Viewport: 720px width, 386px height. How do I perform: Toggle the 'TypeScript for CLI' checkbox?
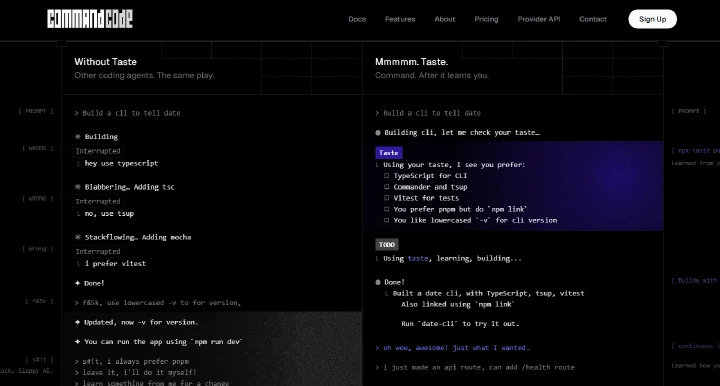click(387, 176)
